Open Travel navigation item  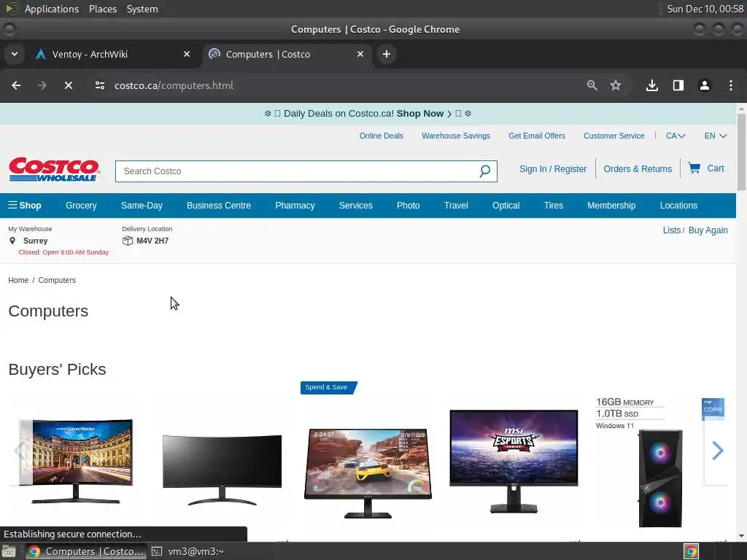[x=456, y=206]
